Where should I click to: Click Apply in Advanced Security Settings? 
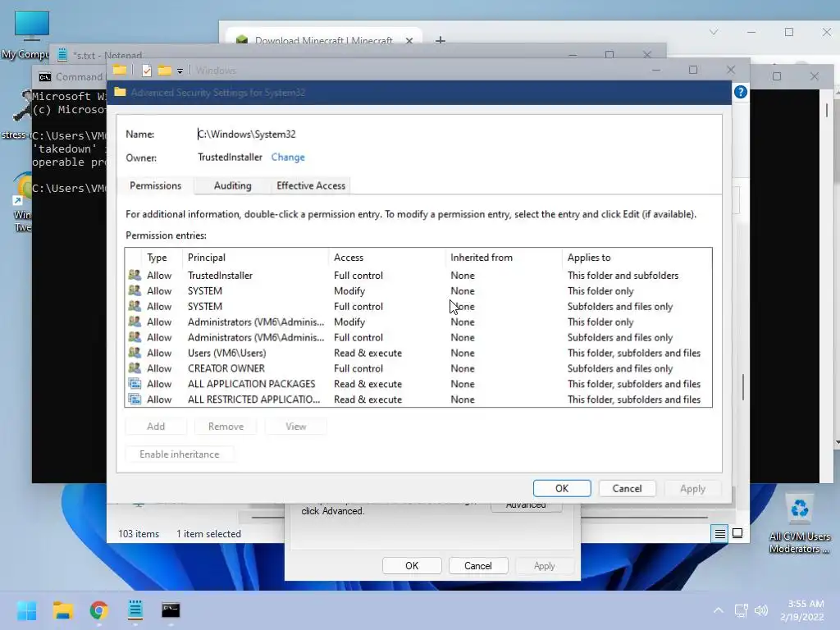coord(692,488)
